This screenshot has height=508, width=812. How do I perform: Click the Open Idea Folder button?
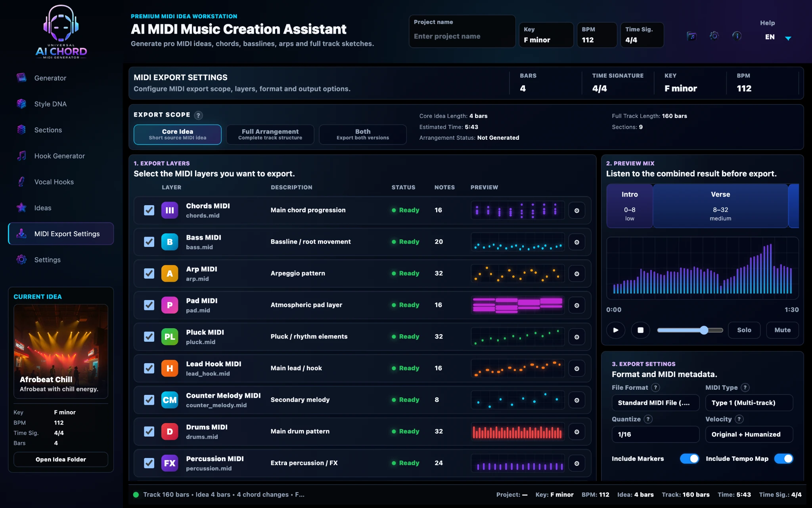pos(61,460)
